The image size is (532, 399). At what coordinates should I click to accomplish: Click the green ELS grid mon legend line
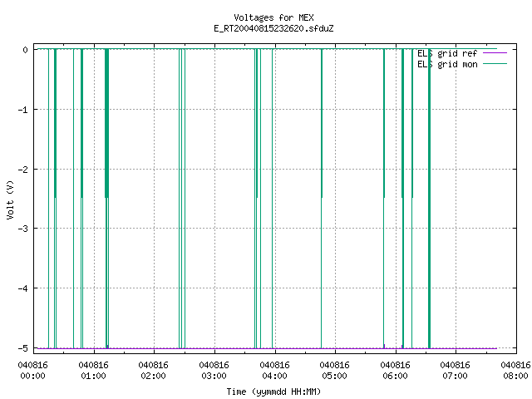[x=495, y=64]
